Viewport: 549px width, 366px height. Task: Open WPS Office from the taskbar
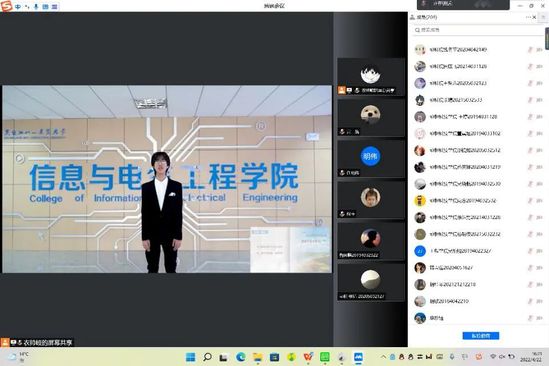pyautogui.click(x=308, y=357)
